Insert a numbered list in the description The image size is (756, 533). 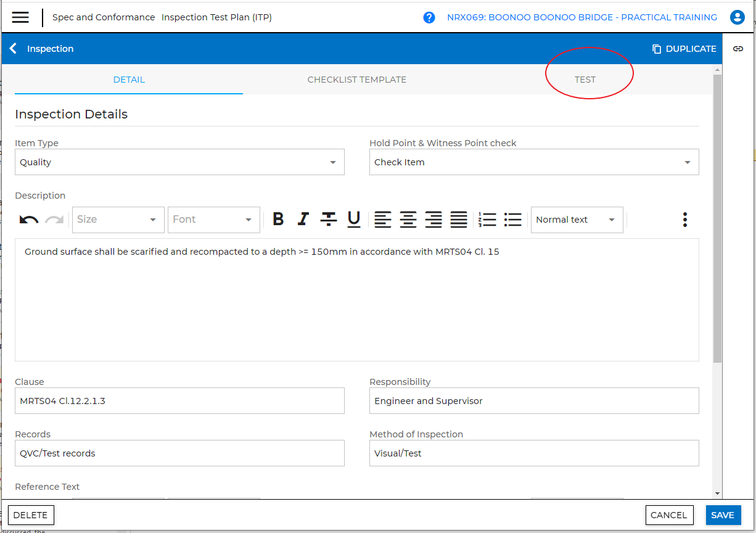488,219
